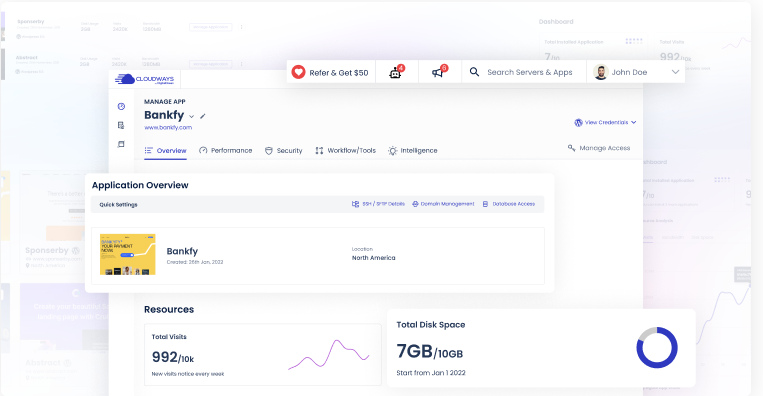The width and height of the screenshot is (763, 396).
Task: Open Domain Management quick setting
Action: 443,204
